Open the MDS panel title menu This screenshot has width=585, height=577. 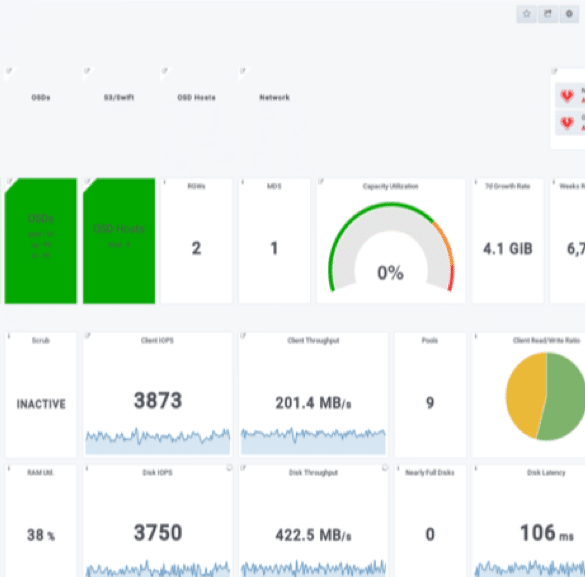274,186
